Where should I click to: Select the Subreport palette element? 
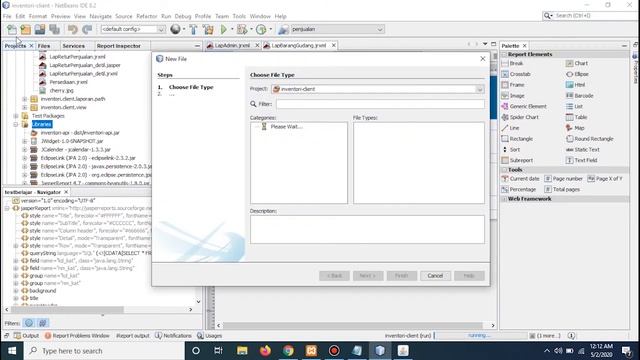pyautogui.click(x=517, y=160)
